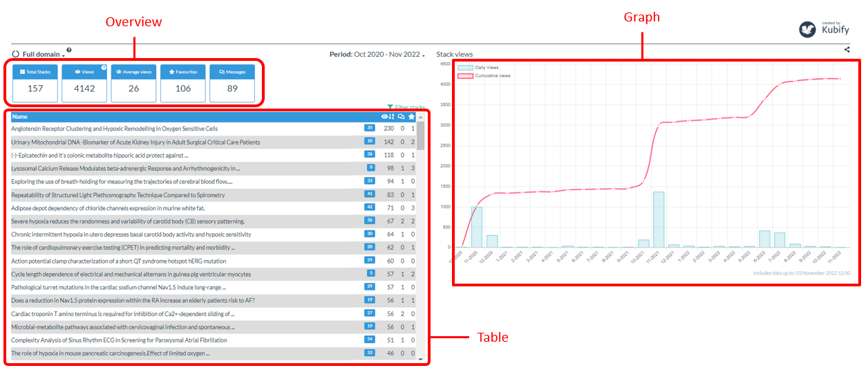Image resolution: width=868 pixels, height=368 pixels.
Task: Click the blue badge 42 on Adipose depot row
Action: click(370, 208)
